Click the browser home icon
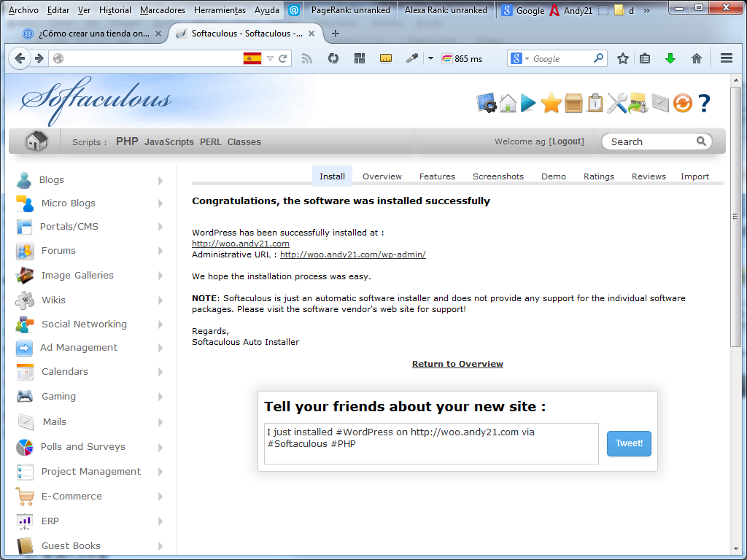 tap(697, 58)
